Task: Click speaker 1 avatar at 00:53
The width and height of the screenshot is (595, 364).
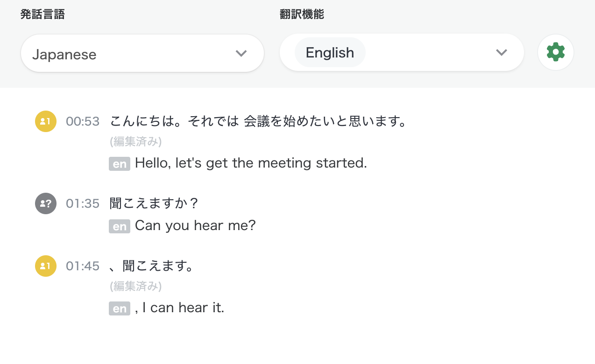Action: tap(46, 121)
